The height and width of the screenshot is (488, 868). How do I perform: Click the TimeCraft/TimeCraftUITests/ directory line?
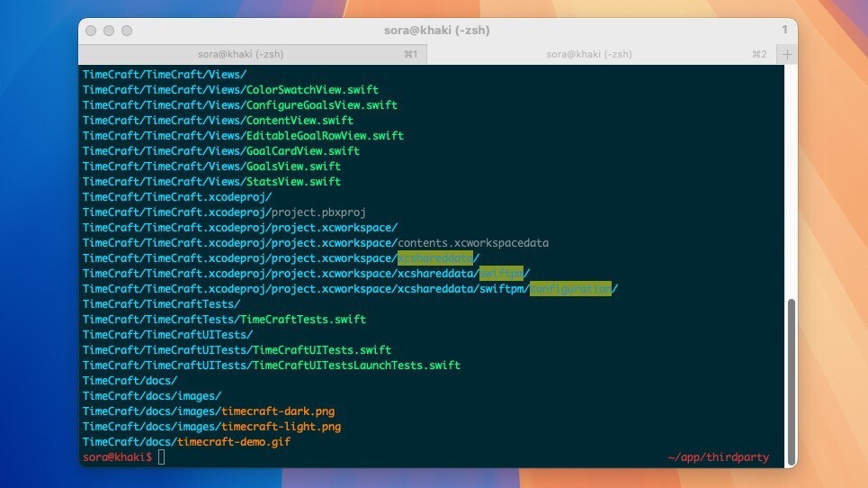click(167, 335)
